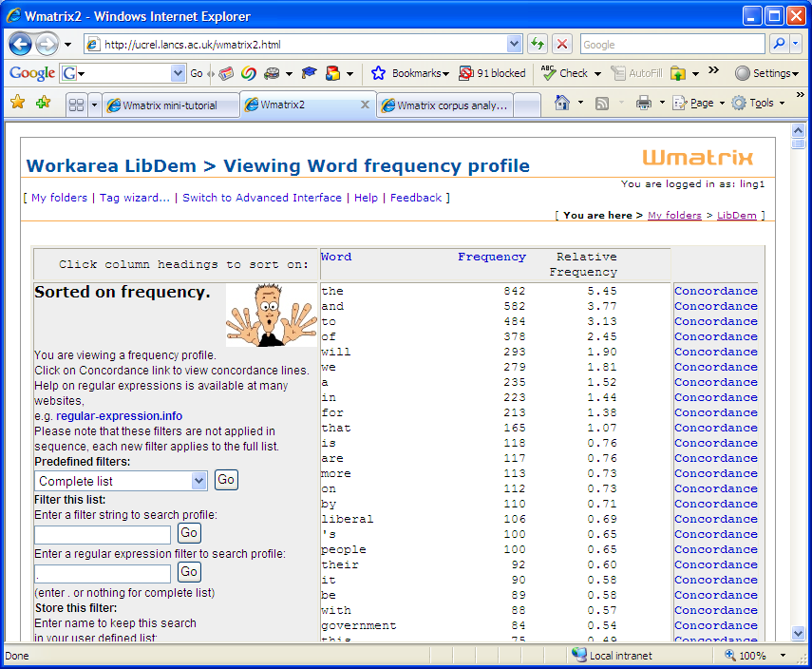The image size is (812, 669).
Task: Click the regular expression filter input field
Action: (x=103, y=573)
